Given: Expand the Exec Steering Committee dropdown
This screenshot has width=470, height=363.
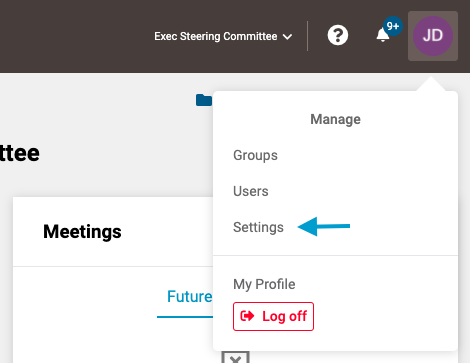Looking at the screenshot, I should coord(223,36).
